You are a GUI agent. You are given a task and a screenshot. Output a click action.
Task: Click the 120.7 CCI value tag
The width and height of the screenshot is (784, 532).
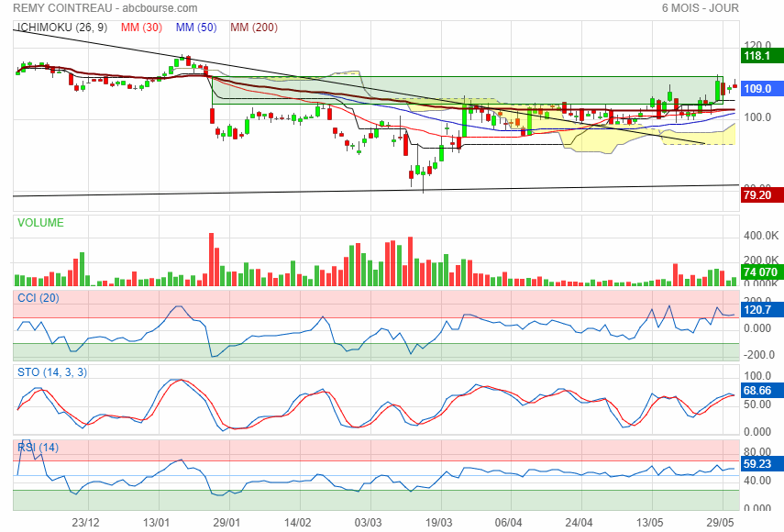pyautogui.click(x=761, y=309)
